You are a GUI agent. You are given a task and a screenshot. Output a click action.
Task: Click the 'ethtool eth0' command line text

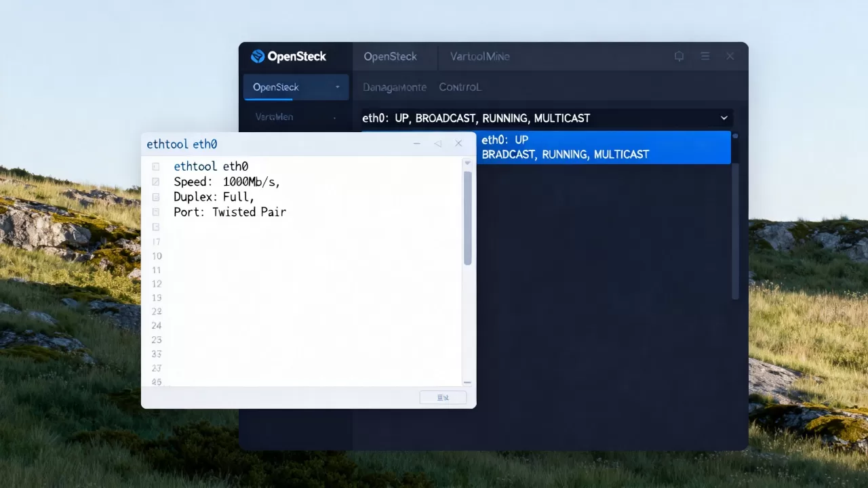(x=211, y=166)
